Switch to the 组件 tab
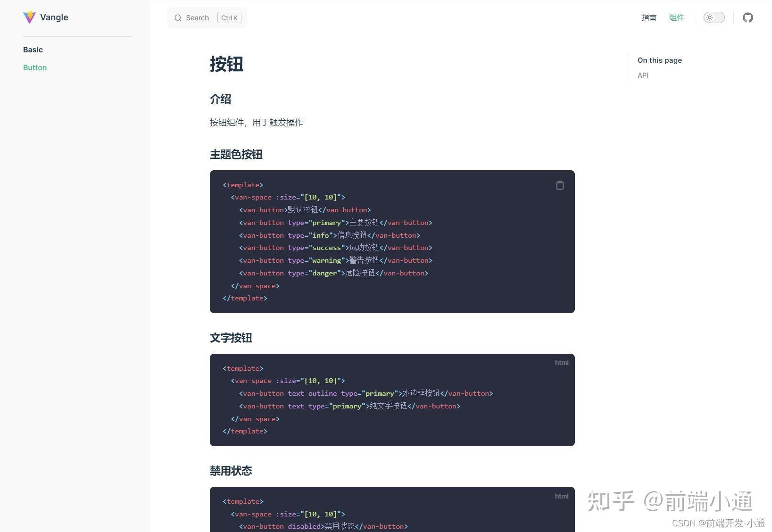Image resolution: width=772 pixels, height=532 pixels. tap(677, 17)
